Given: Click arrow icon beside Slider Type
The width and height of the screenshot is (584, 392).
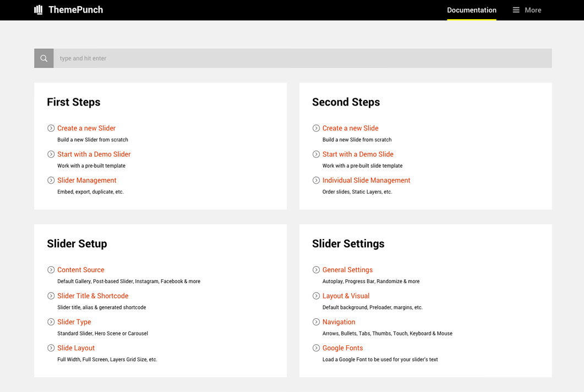Looking at the screenshot, I should [x=51, y=322].
